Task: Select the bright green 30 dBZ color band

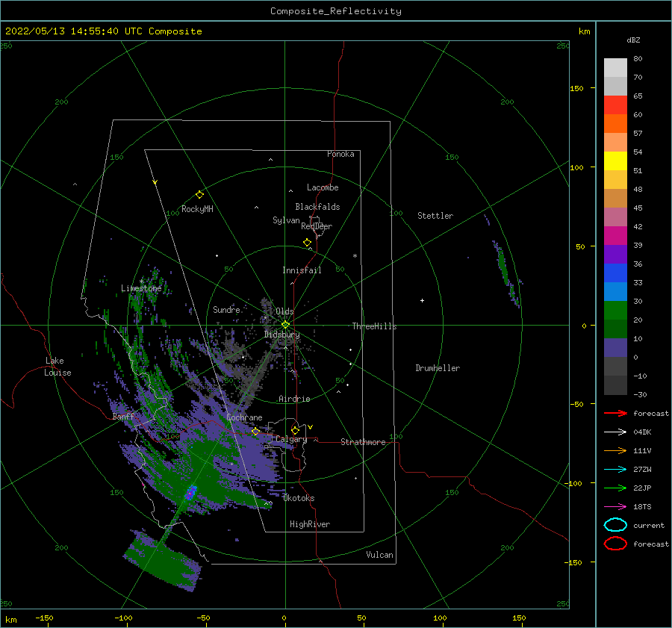Action: (x=615, y=311)
